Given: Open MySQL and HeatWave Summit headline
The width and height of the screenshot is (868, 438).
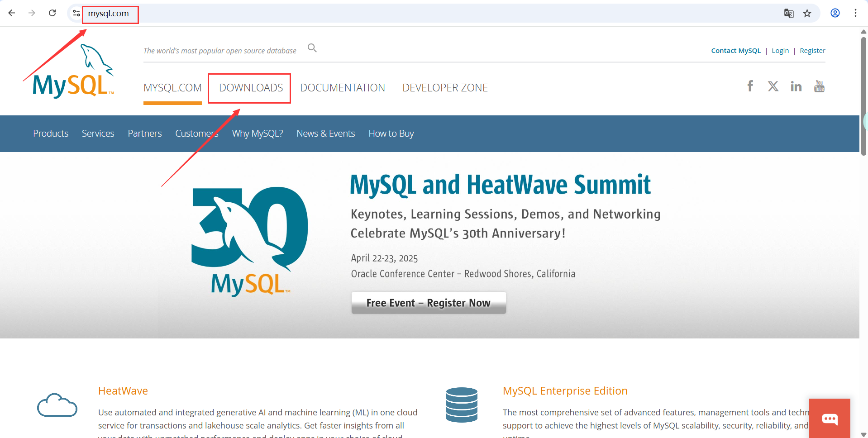Looking at the screenshot, I should point(500,185).
